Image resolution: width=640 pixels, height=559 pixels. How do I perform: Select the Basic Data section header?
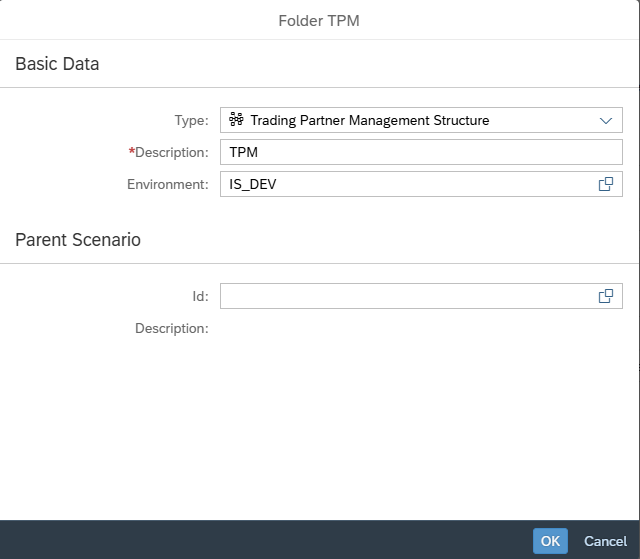coord(57,64)
